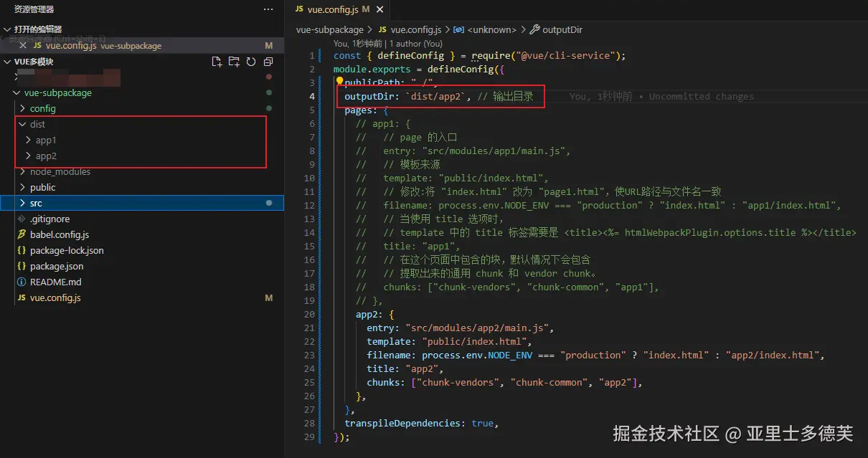The image size is (868, 458).
Task: Click the pages: key on line 5
Action: [x=361, y=110]
